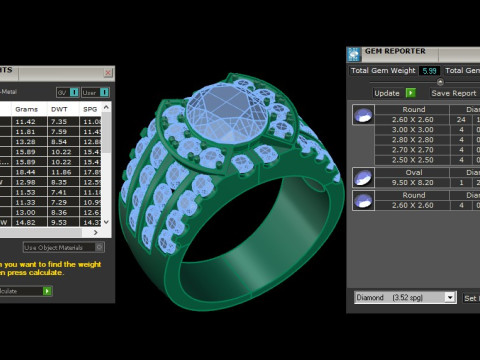This screenshot has height=360, width=480.
Task: Toggle the GV switch
Action: pos(74,92)
